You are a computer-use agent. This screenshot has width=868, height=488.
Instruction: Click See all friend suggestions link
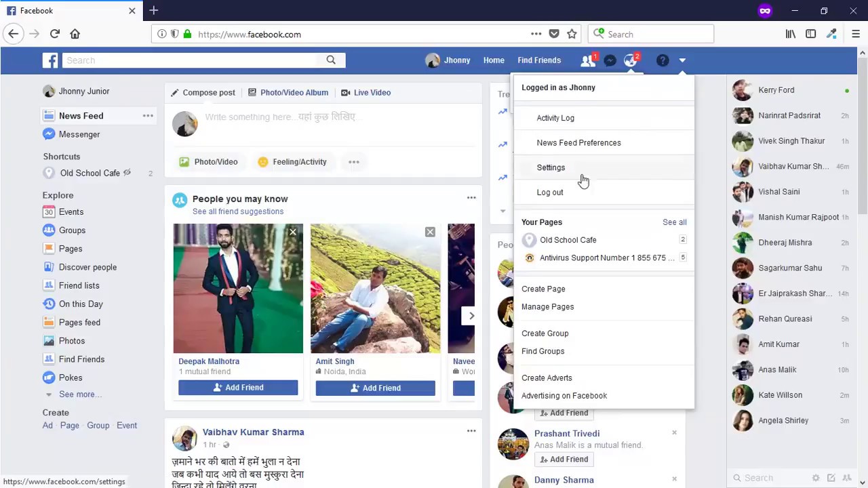[x=238, y=211]
